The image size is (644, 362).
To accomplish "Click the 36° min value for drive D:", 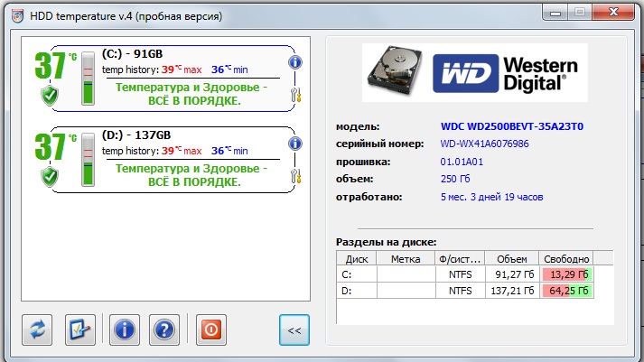I will click(x=229, y=151).
